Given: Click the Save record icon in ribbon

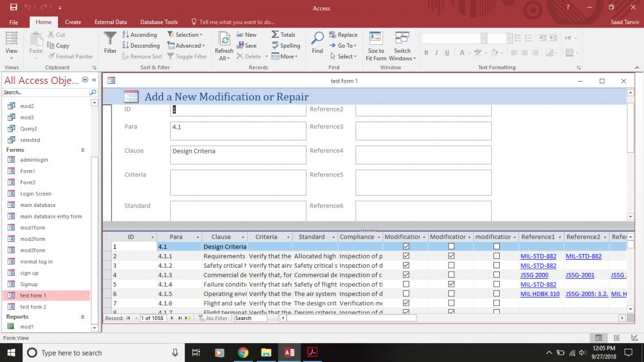Looking at the screenshot, I should pyautogui.click(x=240, y=45).
